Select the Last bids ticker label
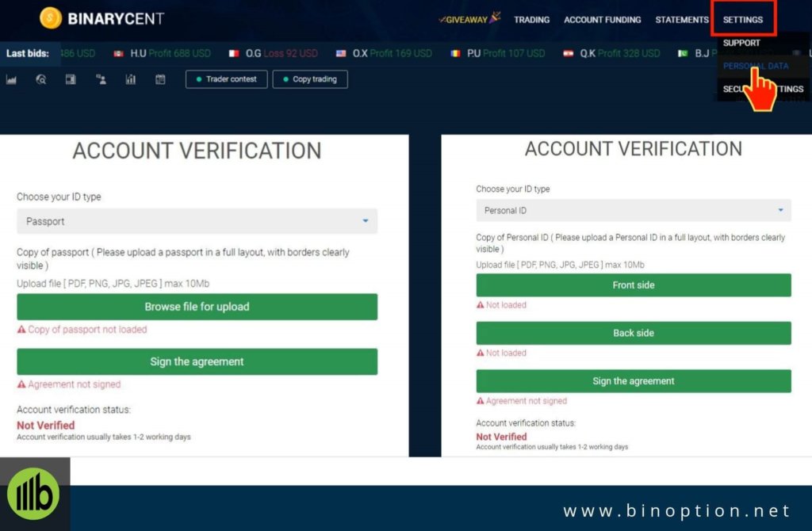This screenshot has width=812, height=531. coord(29,54)
